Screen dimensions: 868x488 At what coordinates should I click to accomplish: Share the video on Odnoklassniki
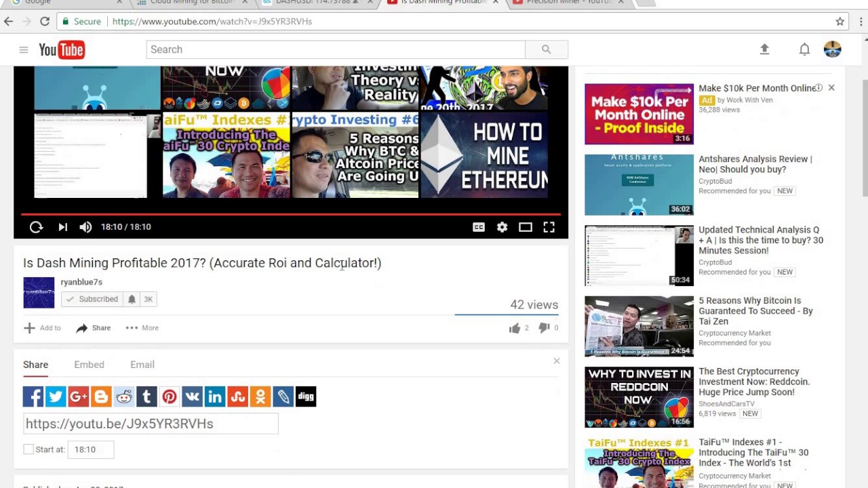(x=260, y=396)
